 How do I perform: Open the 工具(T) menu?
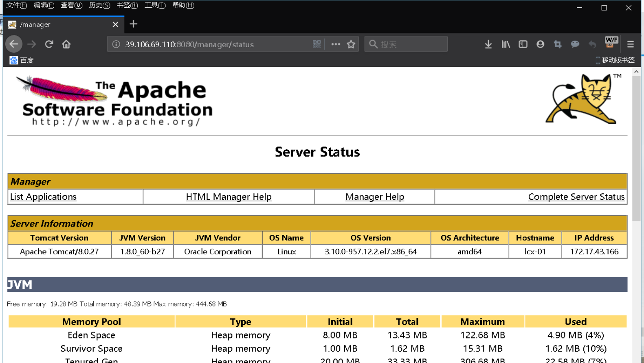155,5
